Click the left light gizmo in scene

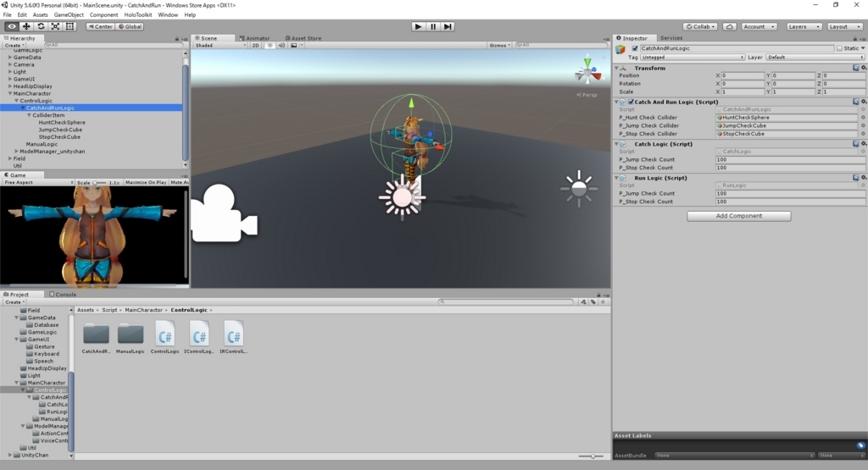tap(402, 196)
